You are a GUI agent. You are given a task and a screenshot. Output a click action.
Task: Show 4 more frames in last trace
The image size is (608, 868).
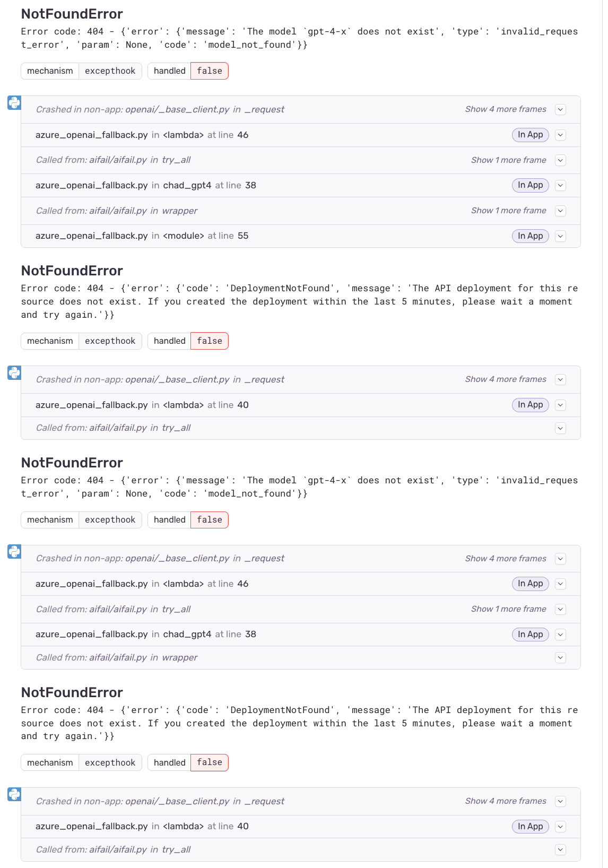(506, 801)
